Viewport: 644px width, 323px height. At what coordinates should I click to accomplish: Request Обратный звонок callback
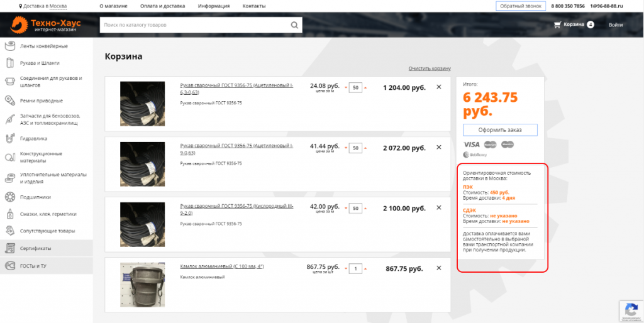[x=520, y=6]
